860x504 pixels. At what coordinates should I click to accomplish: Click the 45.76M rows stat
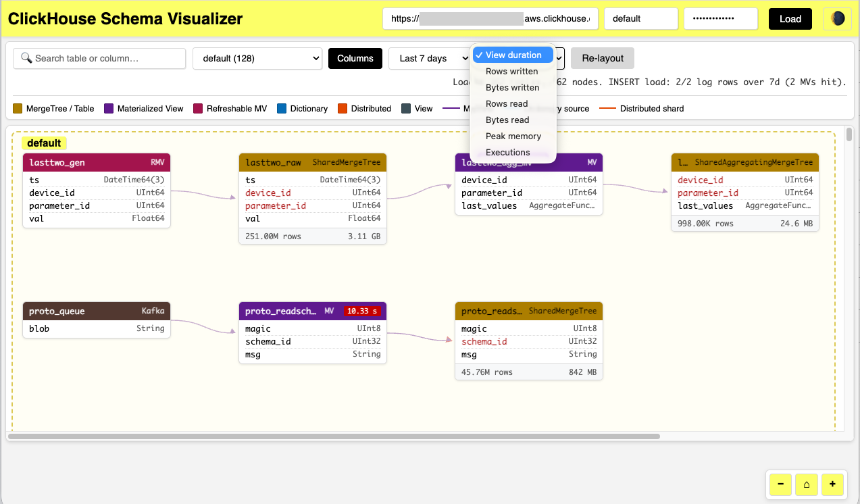click(487, 372)
